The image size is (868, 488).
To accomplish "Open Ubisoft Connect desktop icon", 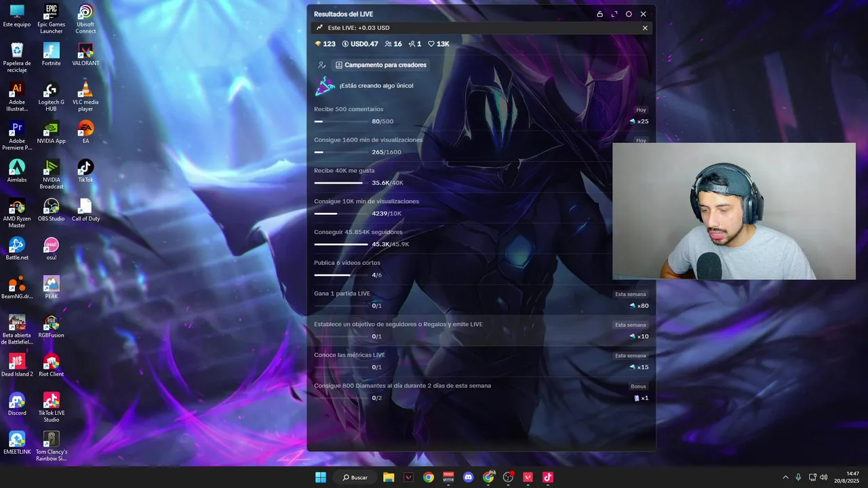I will click(85, 18).
